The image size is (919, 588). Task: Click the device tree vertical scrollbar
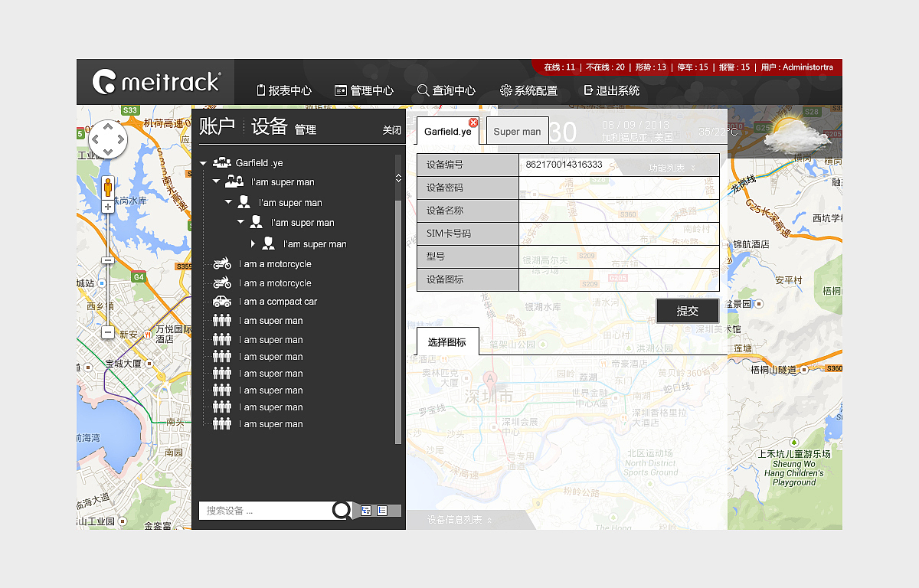[x=398, y=322]
